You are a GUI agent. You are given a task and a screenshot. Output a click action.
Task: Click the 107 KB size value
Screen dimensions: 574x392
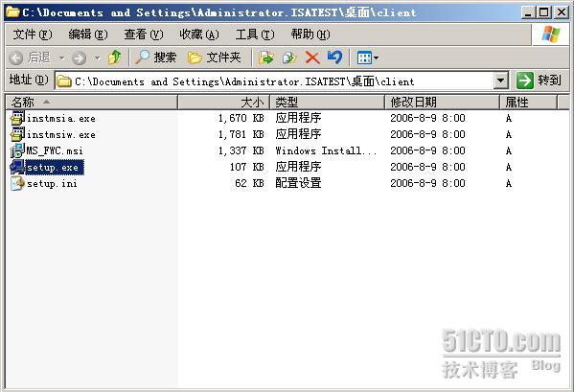point(246,167)
